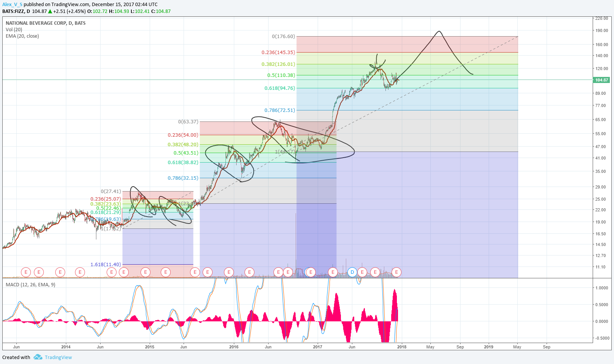Click the leftmost earnings E marker

26,272
